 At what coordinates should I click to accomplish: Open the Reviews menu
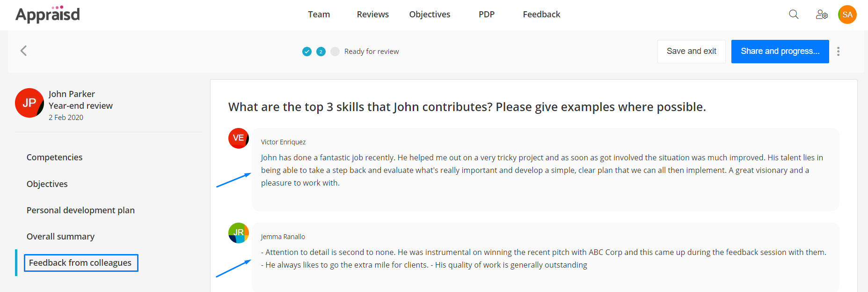373,15
